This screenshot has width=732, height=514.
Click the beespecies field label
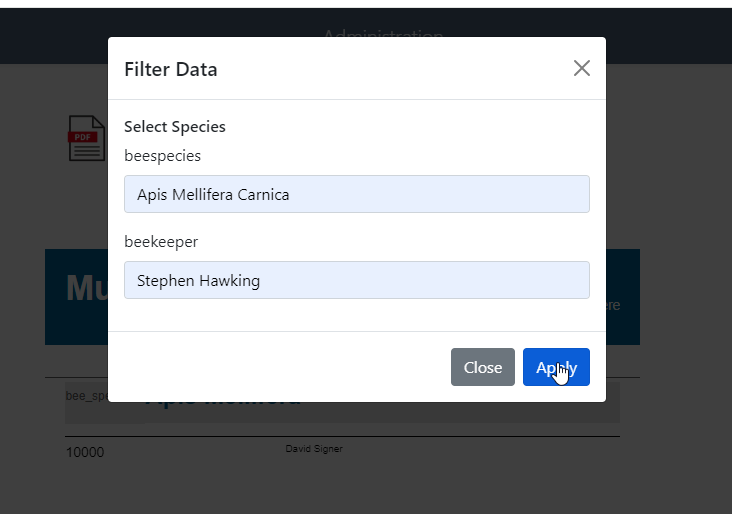coord(162,156)
